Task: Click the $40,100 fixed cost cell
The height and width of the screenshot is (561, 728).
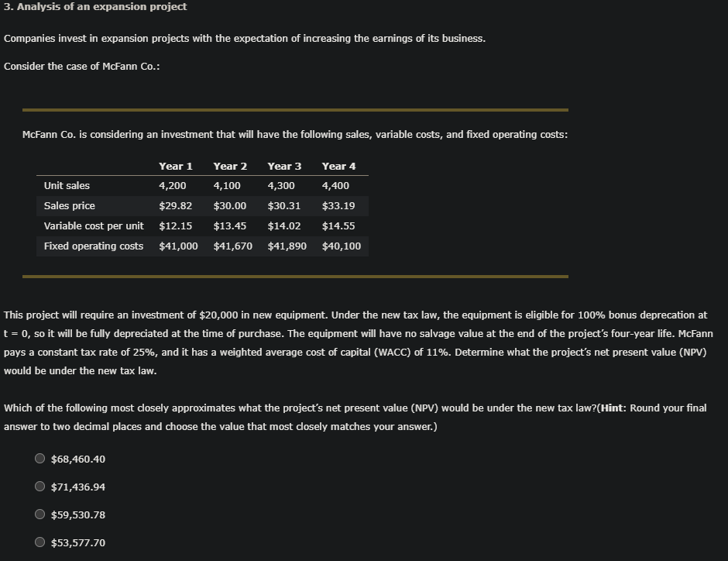Action: (342, 246)
